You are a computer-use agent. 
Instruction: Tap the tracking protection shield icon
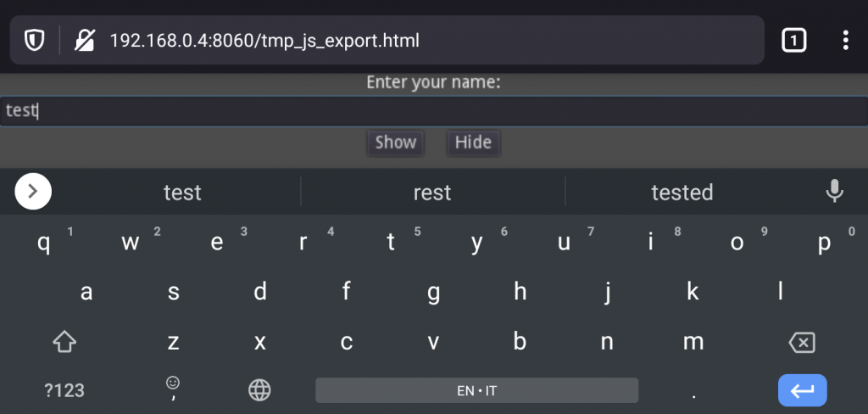34,40
